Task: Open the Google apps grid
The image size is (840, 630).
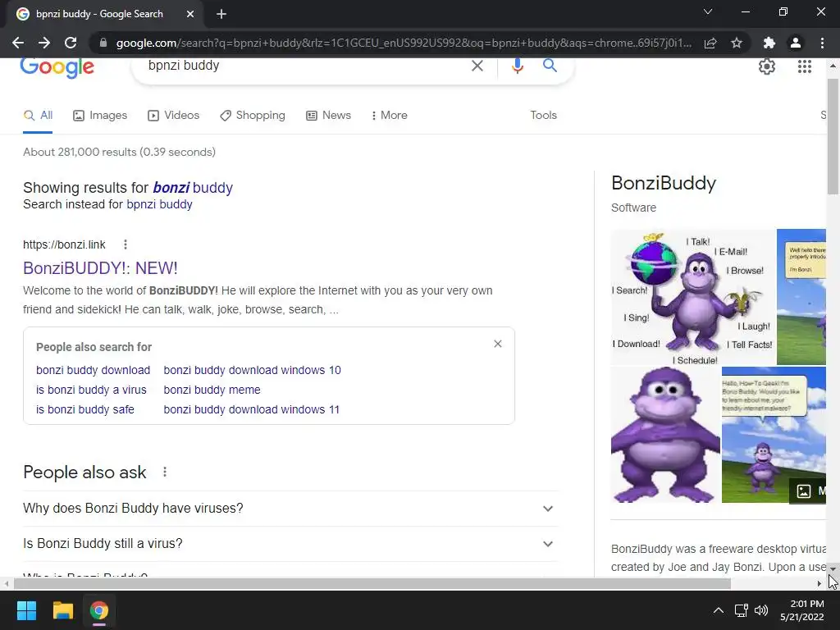Action: 805,66
